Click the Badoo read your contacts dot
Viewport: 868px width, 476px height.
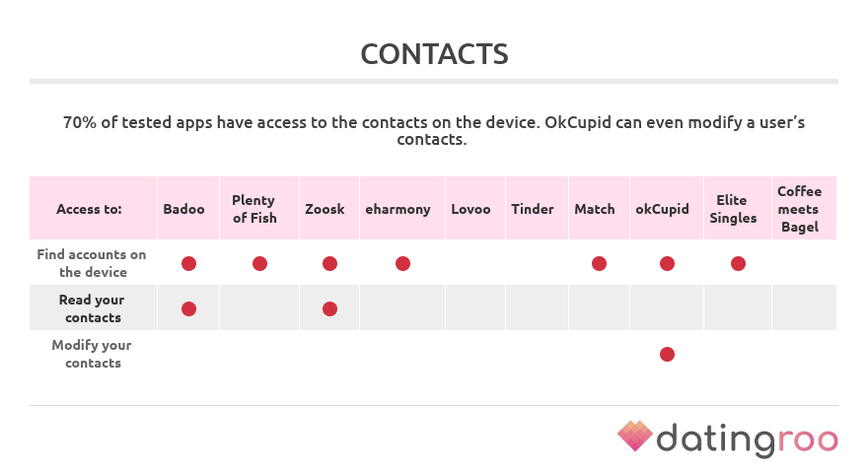(x=188, y=309)
